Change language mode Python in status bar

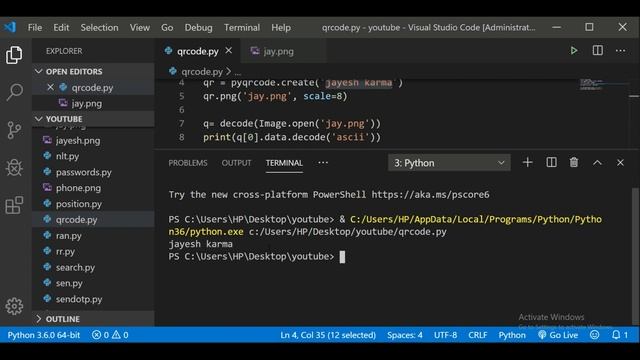[x=512, y=335]
